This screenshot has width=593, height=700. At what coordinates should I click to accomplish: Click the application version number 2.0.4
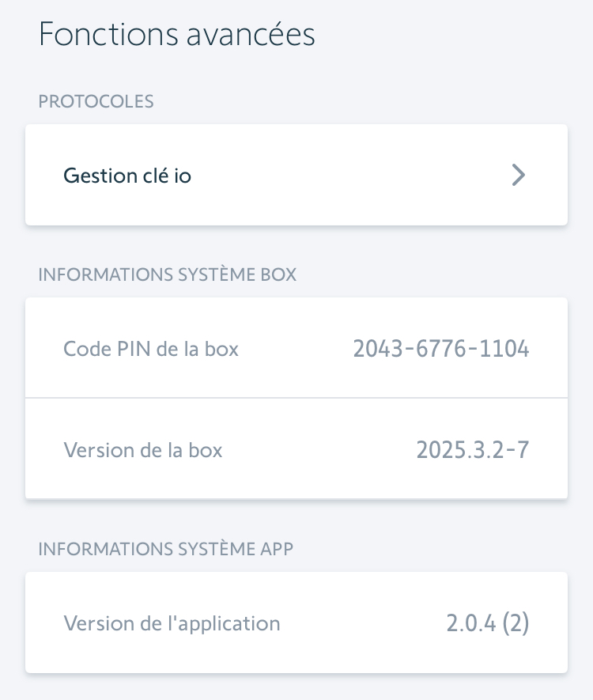[x=471, y=623]
